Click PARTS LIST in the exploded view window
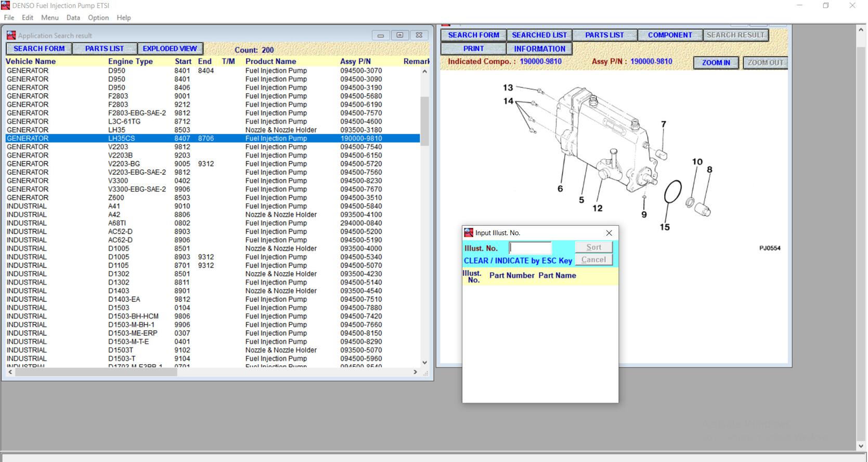The width and height of the screenshot is (868, 462). coord(604,35)
